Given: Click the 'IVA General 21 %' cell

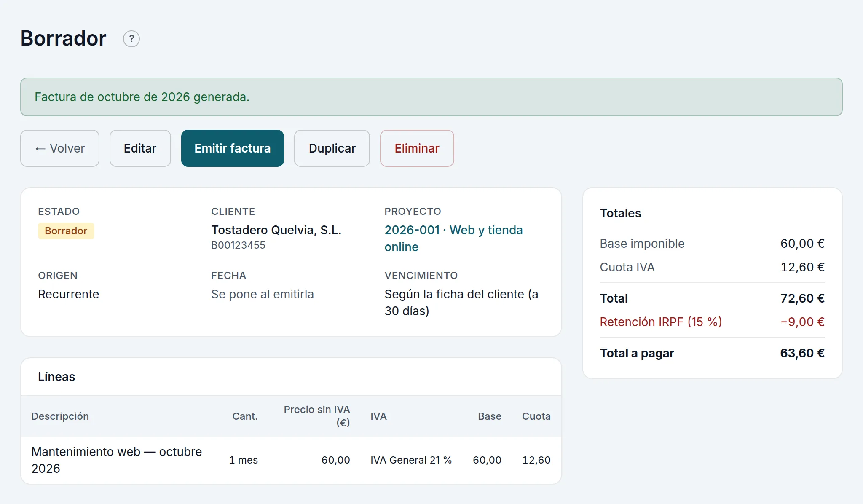Looking at the screenshot, I should [x=411, y=460].
